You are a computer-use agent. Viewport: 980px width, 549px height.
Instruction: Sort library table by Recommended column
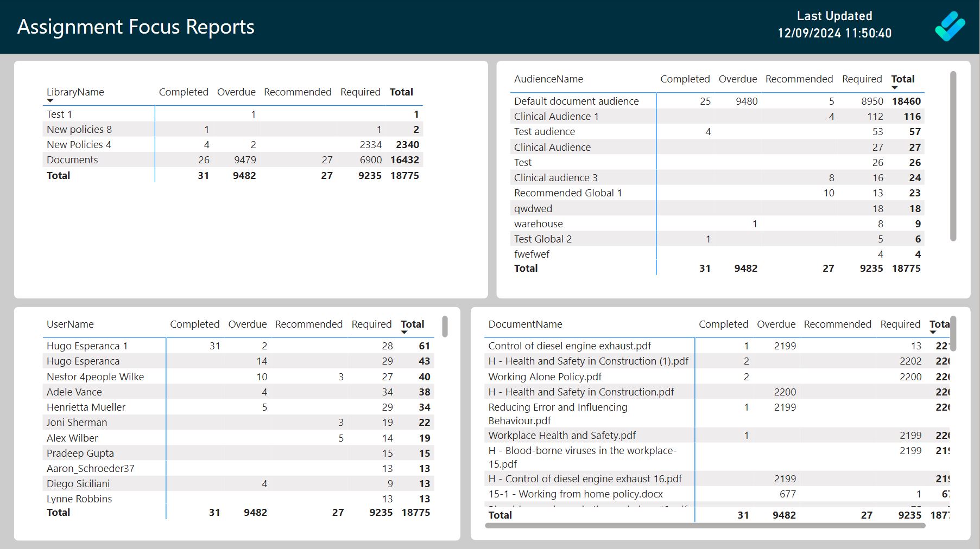point(298,92)
